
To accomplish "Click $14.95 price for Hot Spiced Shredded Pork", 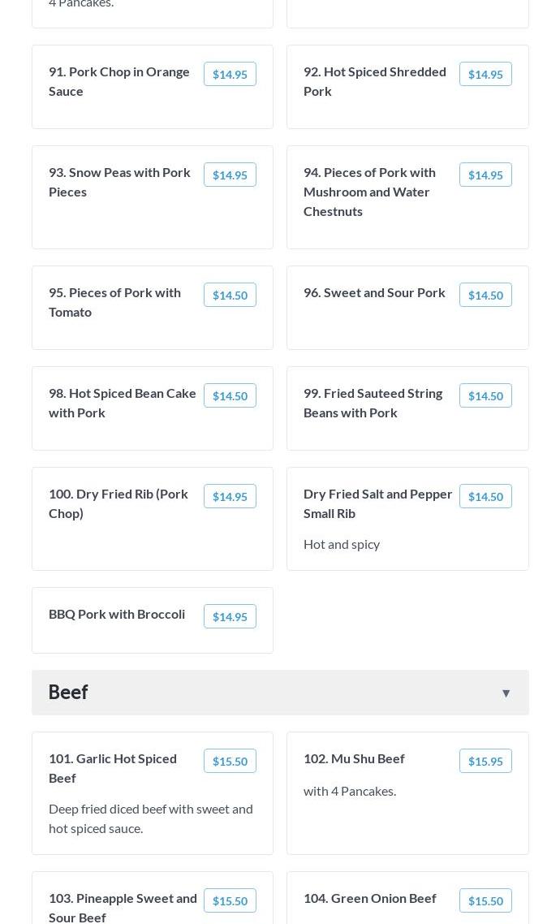I will click(x=485, y=74).
